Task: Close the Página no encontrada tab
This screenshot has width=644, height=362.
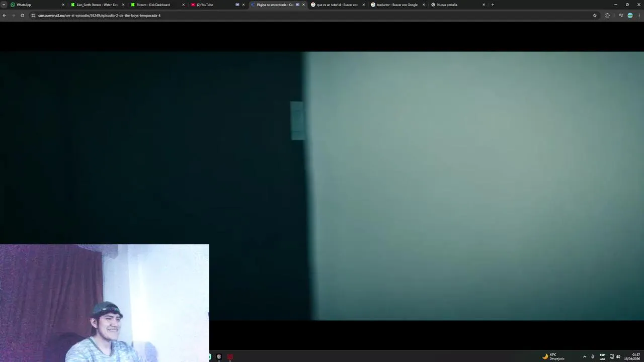Action: tap(303, 5)
